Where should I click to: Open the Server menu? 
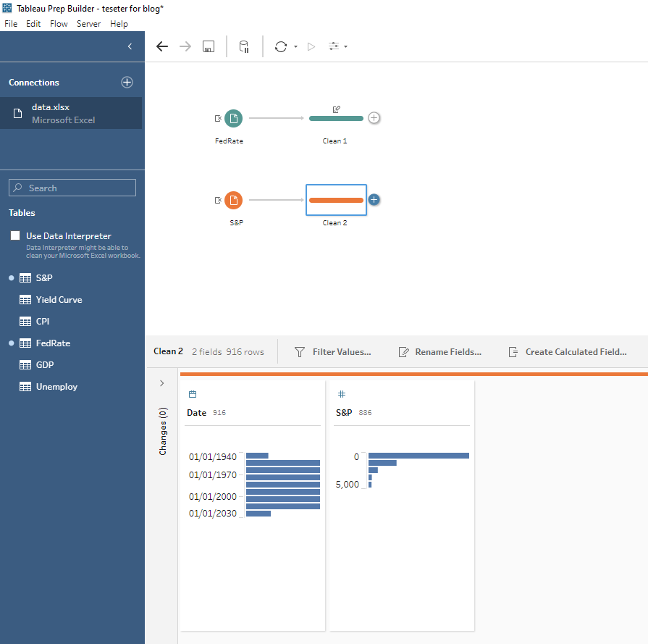click(x=88, y=24)
